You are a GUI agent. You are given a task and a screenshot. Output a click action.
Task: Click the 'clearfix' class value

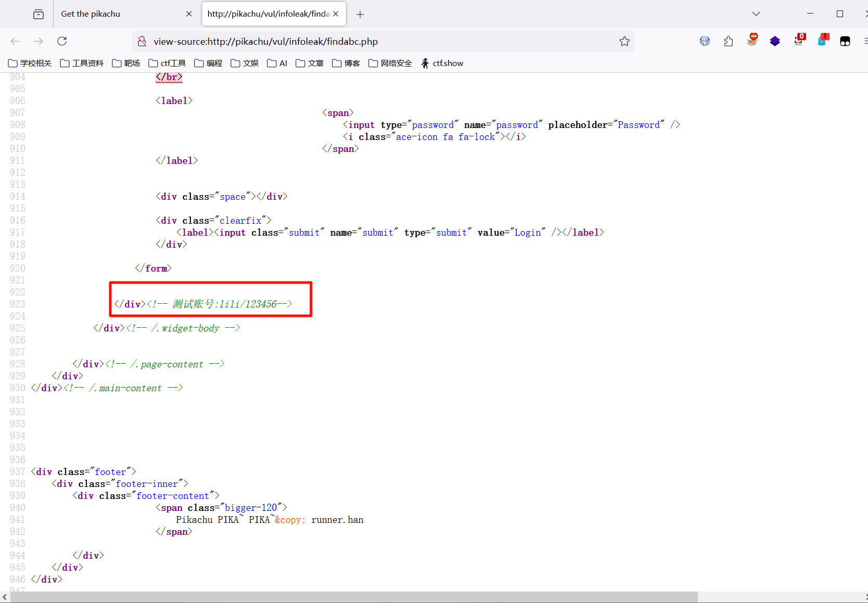point(240,221)
